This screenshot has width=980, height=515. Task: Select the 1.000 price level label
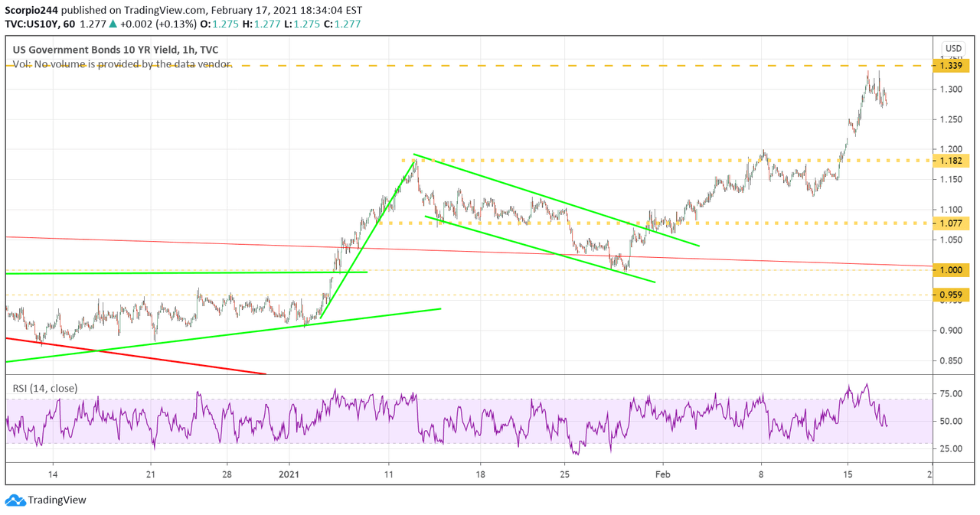952,270
